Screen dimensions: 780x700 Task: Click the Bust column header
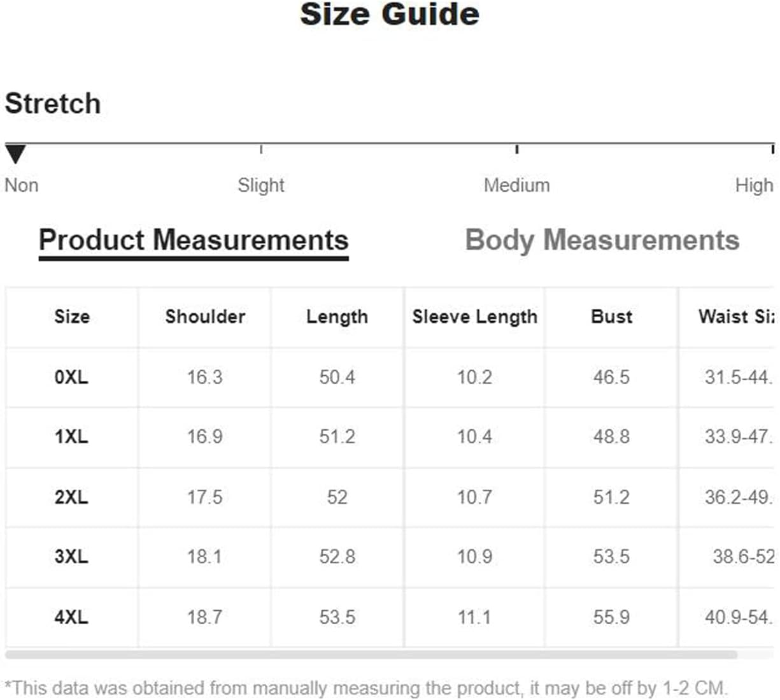click(x=612, y=317)
